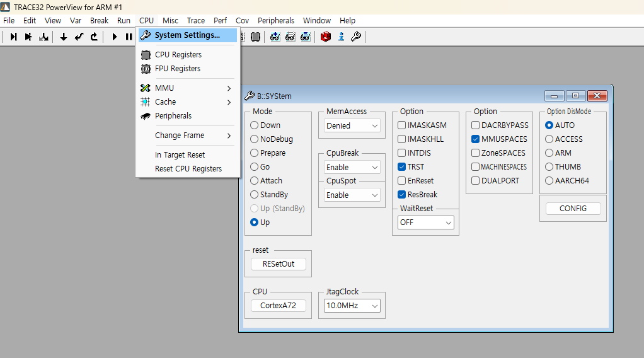Click the blue info help toolbar icon

[x=341, y=37]
